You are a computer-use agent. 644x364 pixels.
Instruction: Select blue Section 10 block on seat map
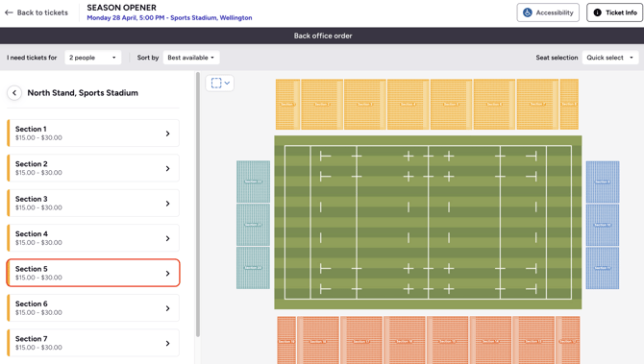click(603, 225)
